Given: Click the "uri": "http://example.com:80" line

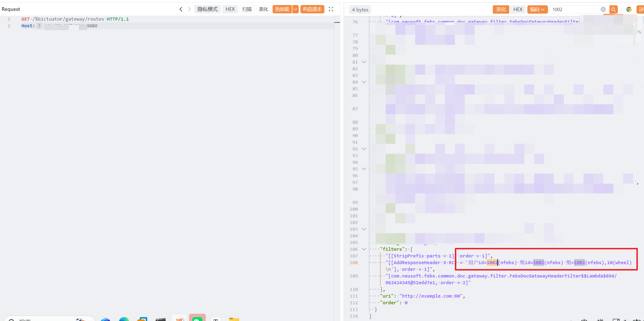Looking at the screenshot, I should pyautogui.click(x=422, y=296).
